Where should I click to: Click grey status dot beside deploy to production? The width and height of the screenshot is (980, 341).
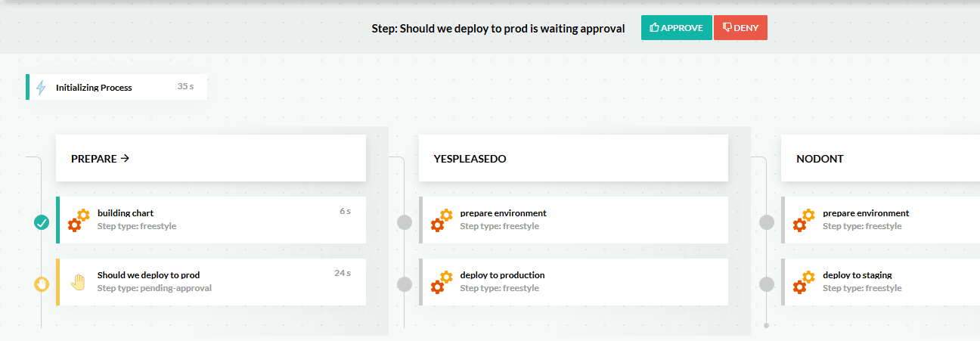pyautogui.click(x=405, y=284)
